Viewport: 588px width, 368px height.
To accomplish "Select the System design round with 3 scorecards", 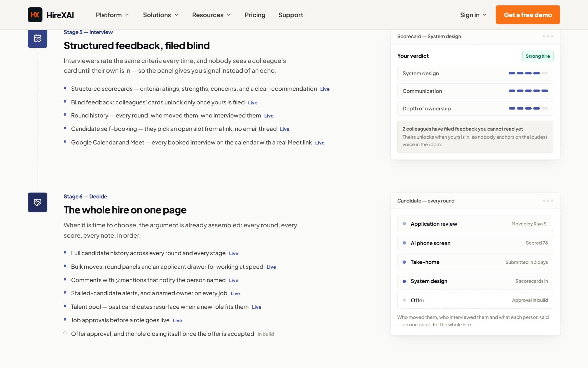I will [475, 281].
